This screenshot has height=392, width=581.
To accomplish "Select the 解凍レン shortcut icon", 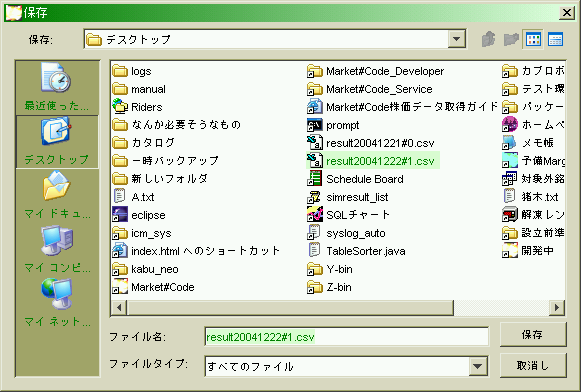I will (509, 215).
